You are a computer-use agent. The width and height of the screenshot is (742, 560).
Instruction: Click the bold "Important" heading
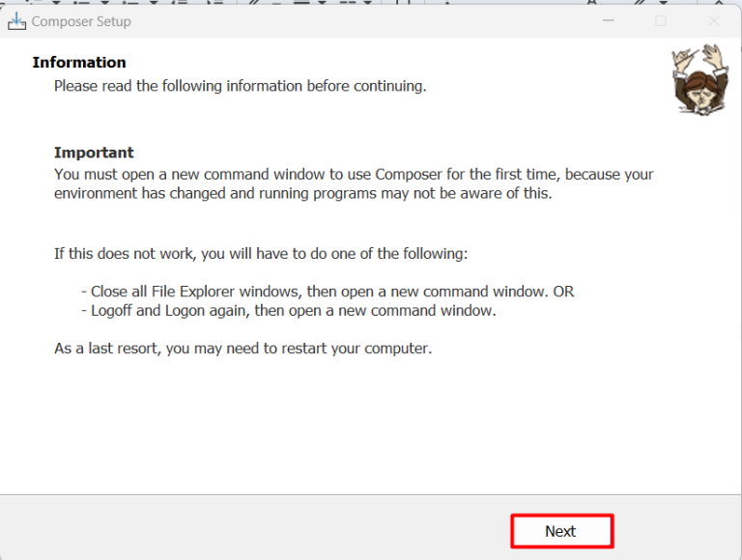[x=94, y=153]
